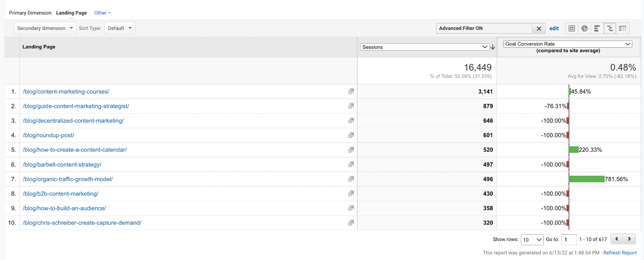Open the Secondary dimension dropdown

tap(45, 28)
